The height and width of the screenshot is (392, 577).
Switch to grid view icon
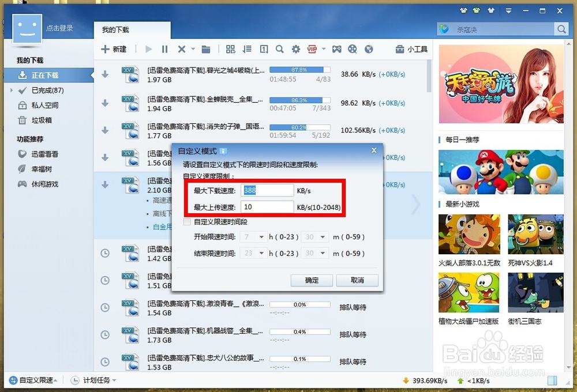[x=230, y=49]
